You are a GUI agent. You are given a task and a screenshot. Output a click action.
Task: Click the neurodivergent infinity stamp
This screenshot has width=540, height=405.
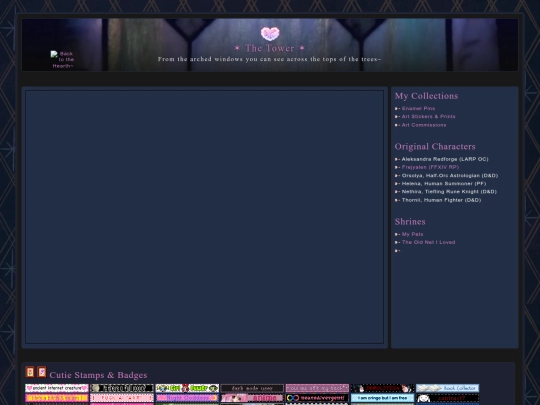(x=317, y=398)
